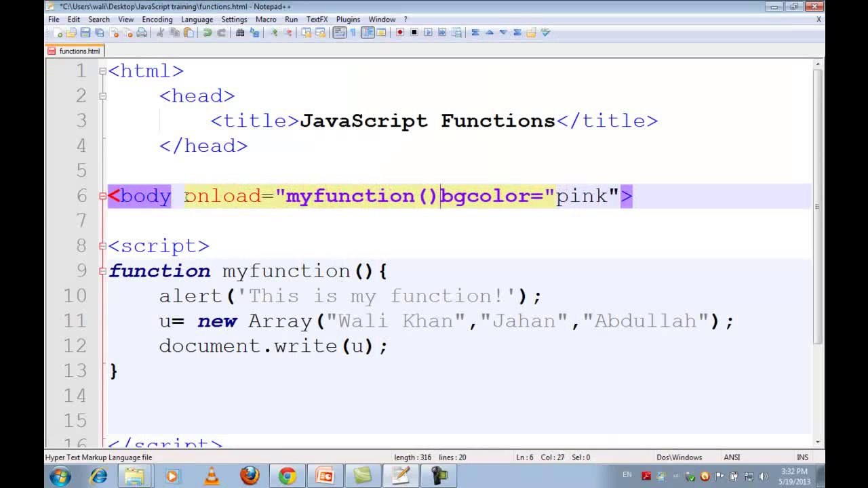Open the Macro menu

pos(266,20)
